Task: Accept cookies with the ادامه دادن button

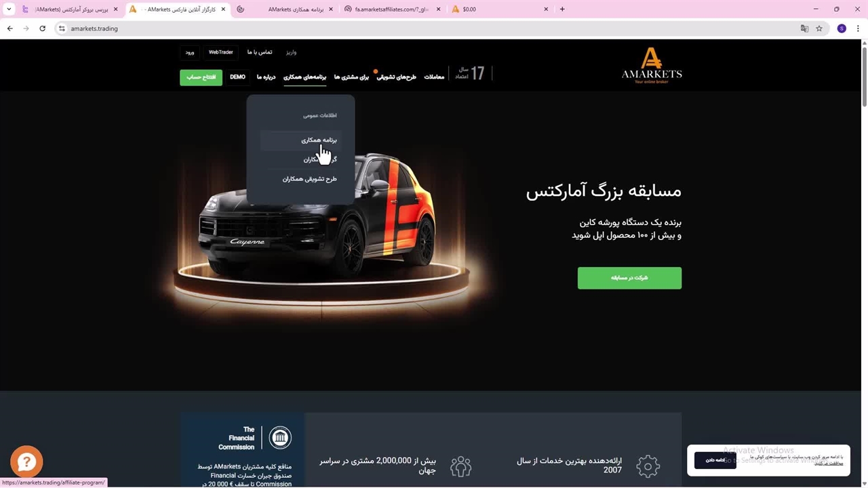Action: pyautogui.click(x=715, y=460)
